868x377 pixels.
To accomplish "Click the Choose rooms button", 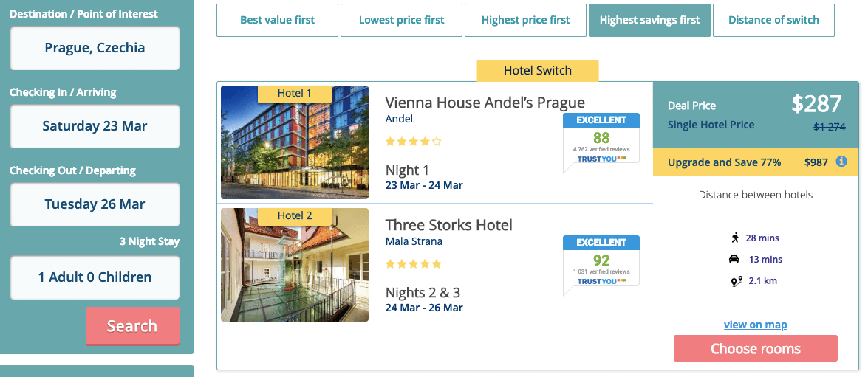I will tap(755, 349).
